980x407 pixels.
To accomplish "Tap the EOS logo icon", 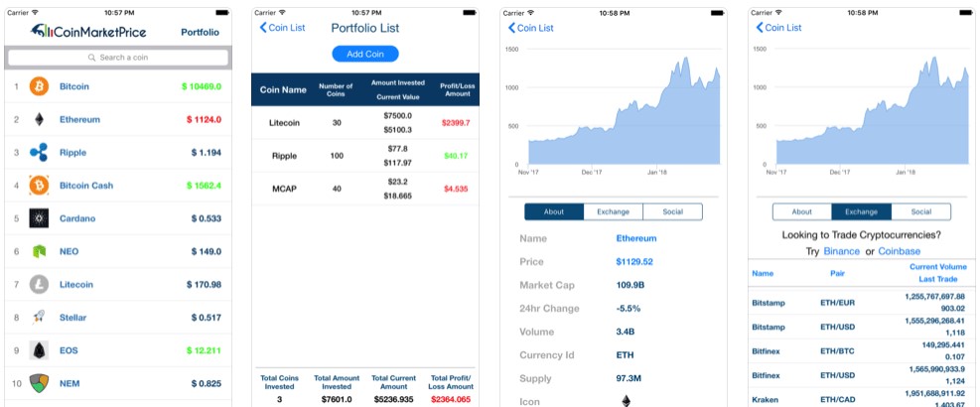I will (39, 350).
